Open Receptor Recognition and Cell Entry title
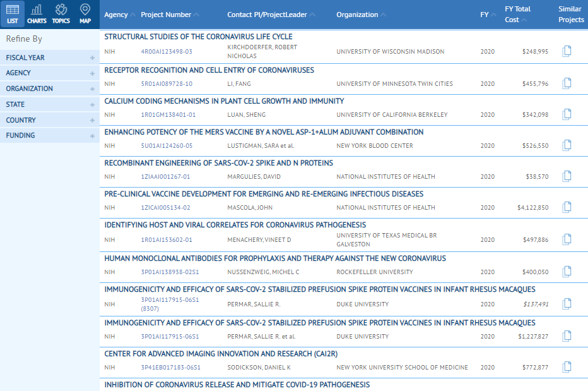 point(209,70)
